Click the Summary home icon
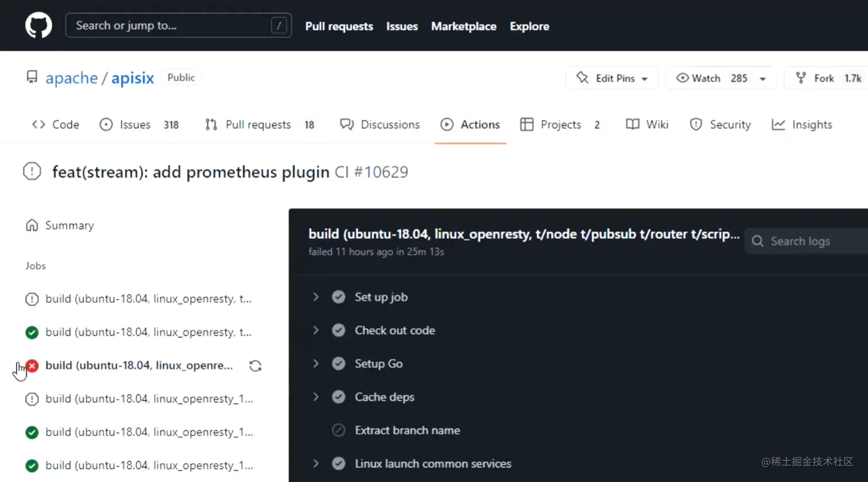This screenshot has height=482, width=868. [32, 226]
